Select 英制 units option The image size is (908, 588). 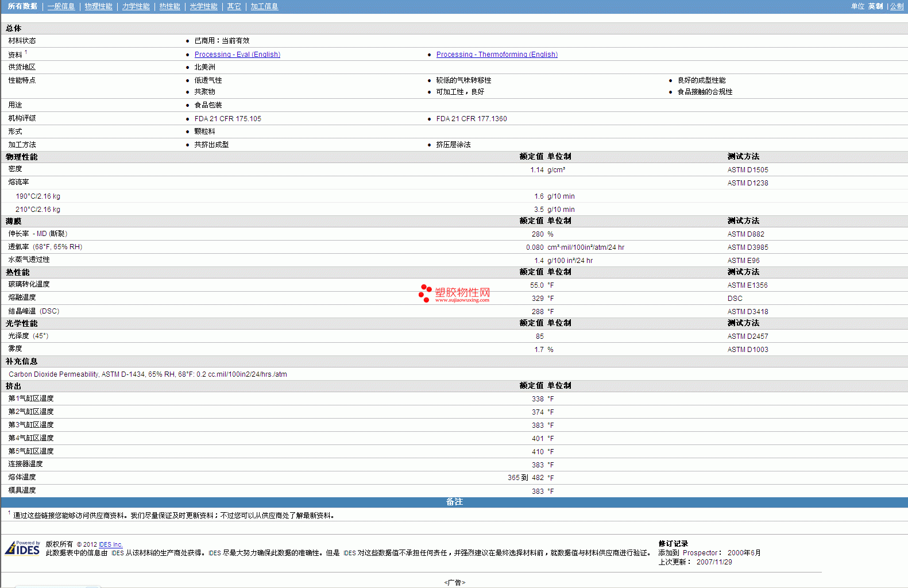tap(875, 6)
